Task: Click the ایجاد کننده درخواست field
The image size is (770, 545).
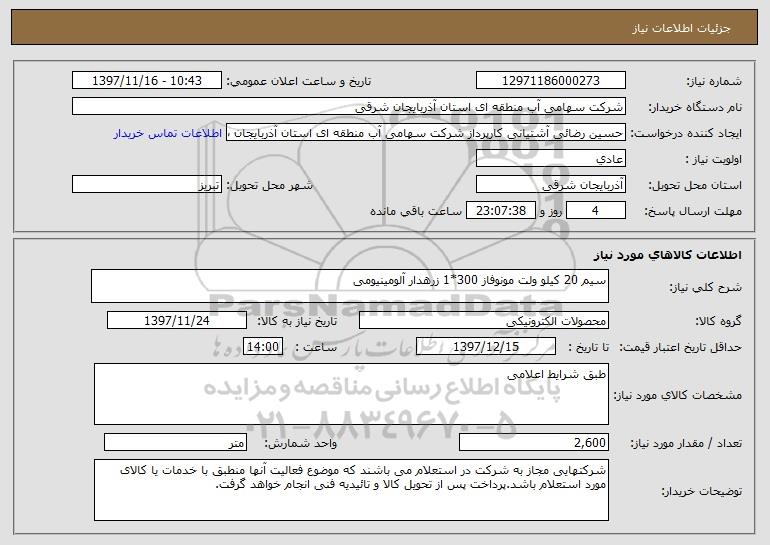Action: coord(426,133)
